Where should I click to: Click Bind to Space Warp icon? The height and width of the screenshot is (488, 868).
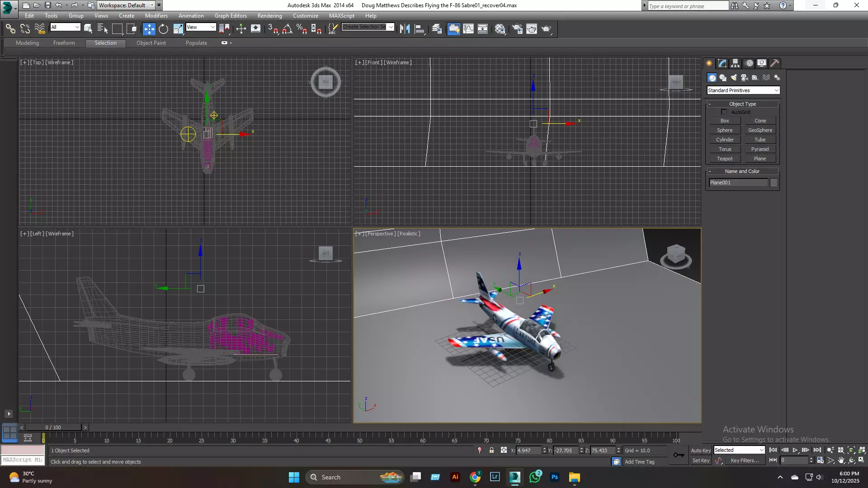[40, 29]
